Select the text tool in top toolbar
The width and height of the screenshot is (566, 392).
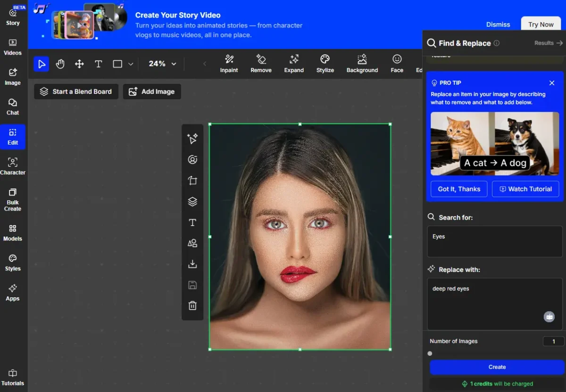[98, 64]
